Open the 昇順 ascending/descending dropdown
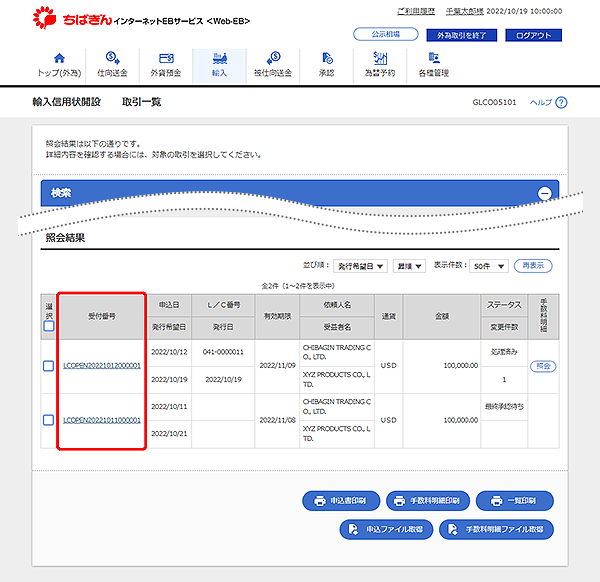600x582 pixels. 409,266
